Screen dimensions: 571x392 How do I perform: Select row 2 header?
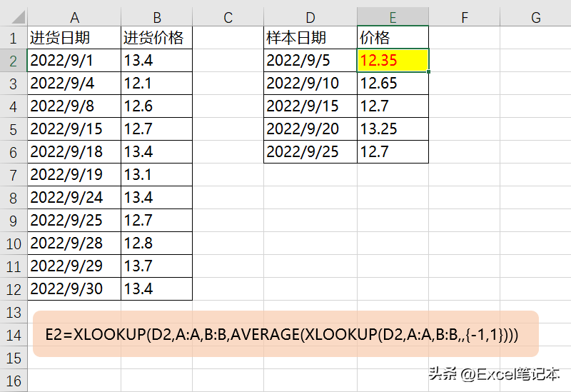pyautogui.click(x=14, y=61)
